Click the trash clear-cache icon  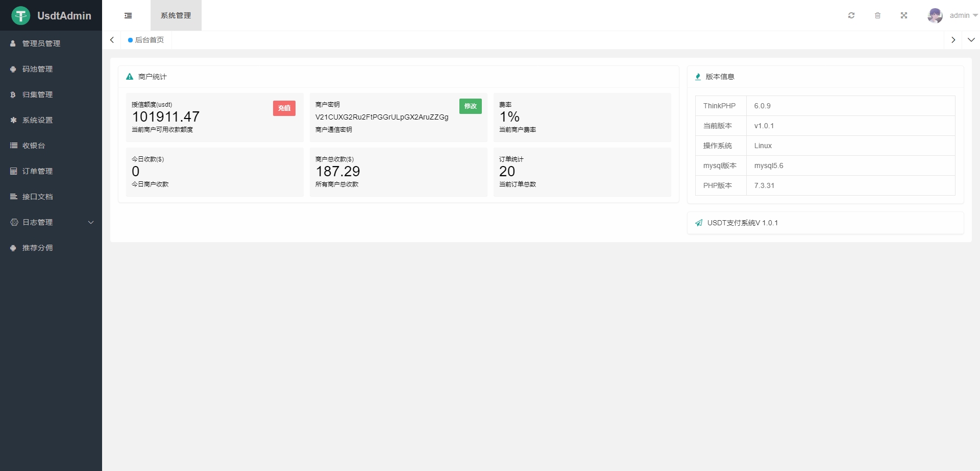click(x=877, y=16)
